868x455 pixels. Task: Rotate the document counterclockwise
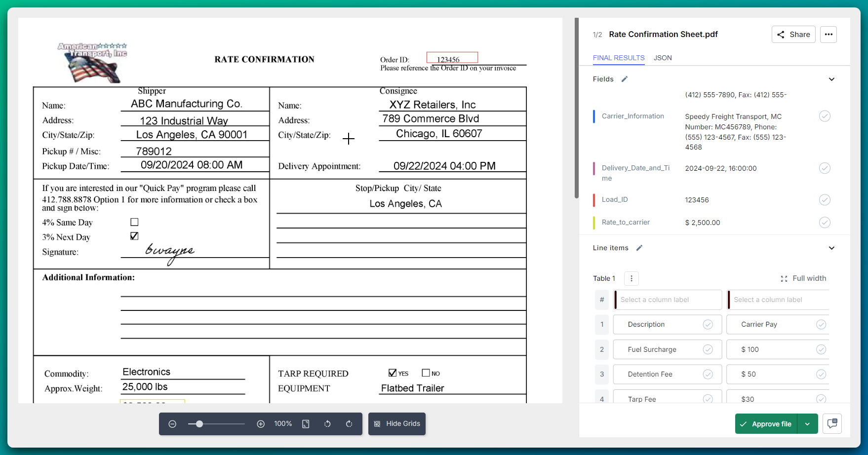tap(327, 423)
